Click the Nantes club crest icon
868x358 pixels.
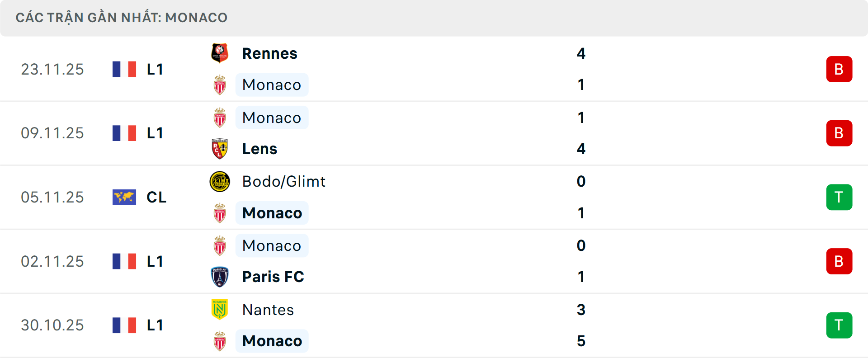coord(220,310)
